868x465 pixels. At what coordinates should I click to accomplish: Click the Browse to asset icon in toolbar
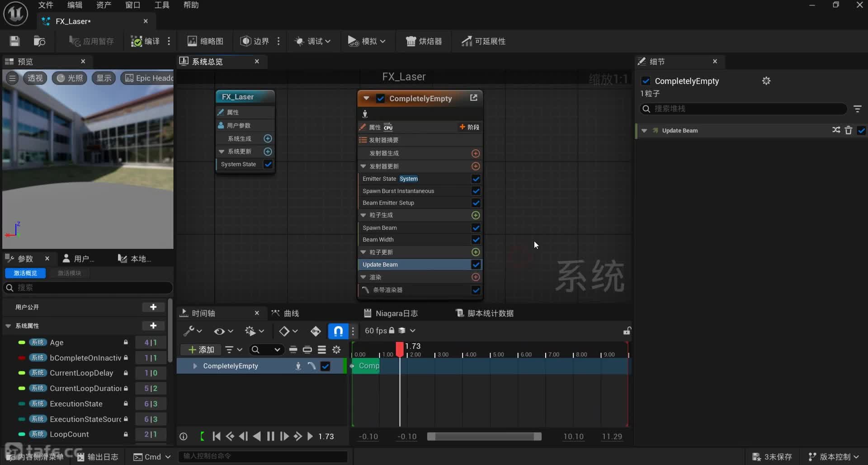pyautogui.click(x=39, y=41)
